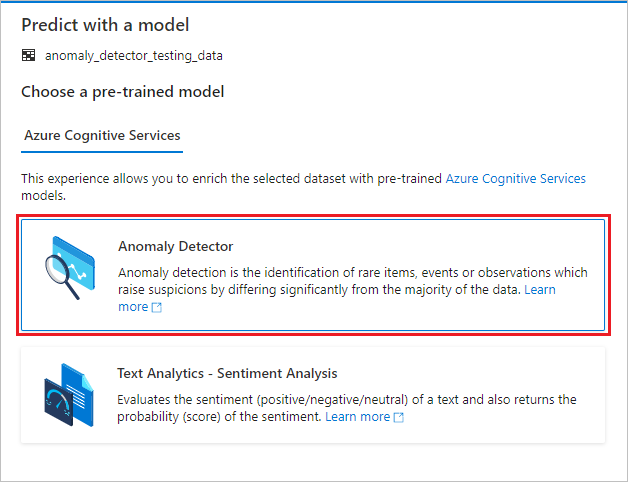The width and height of the screenshot is (628, 482).
Task: Click the anomaly_detector_testing_data dataset name
Action: click(134, 56)
